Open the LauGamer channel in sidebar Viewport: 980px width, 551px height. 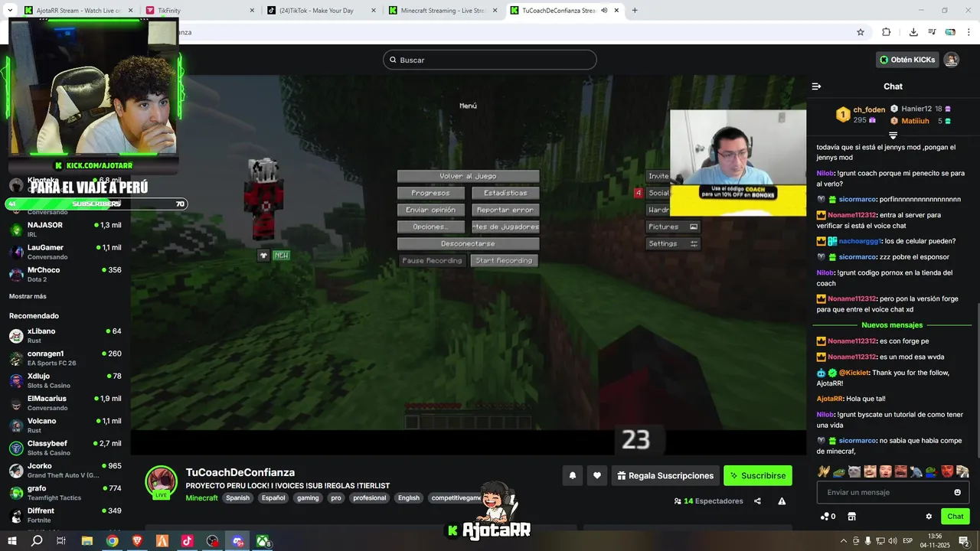pyautogui.click(x=65, y=252)
